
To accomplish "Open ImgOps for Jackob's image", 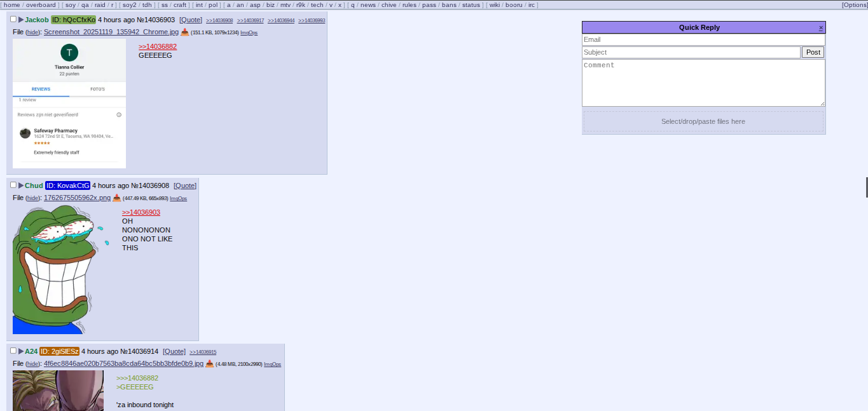I will (x=249, y=32).
